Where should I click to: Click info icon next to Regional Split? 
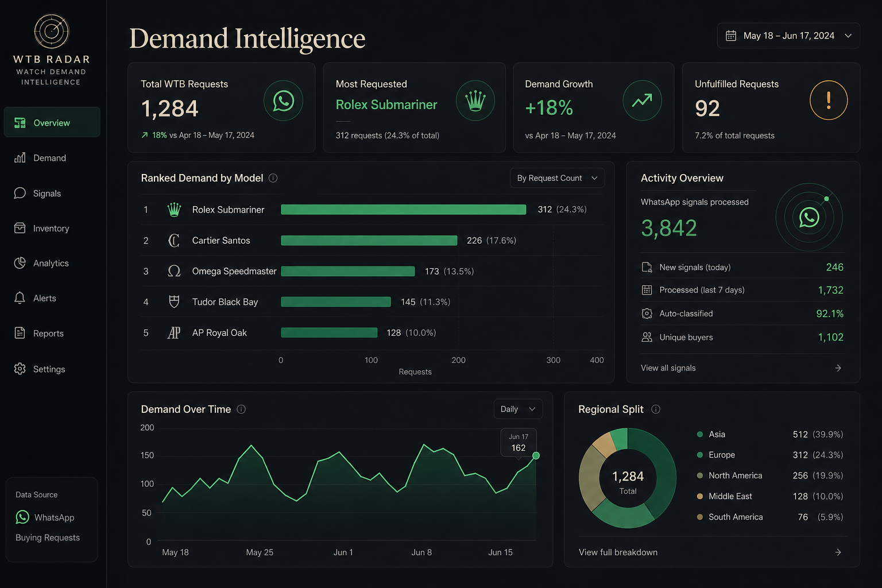pos(656,409)
